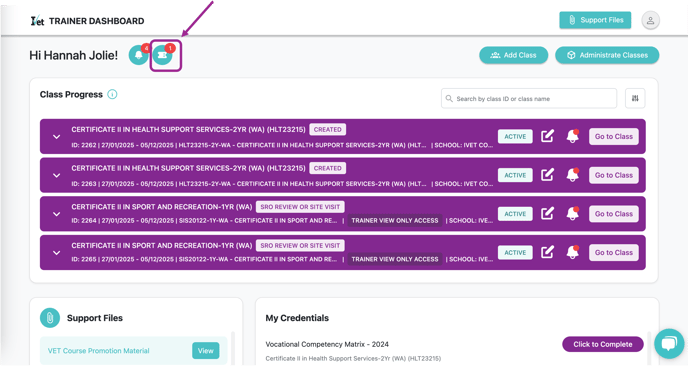Image resolution: width=688 pixels, height=366 pixels.
Task: Open bell notifications for class ID 2265
Action: 573,252
